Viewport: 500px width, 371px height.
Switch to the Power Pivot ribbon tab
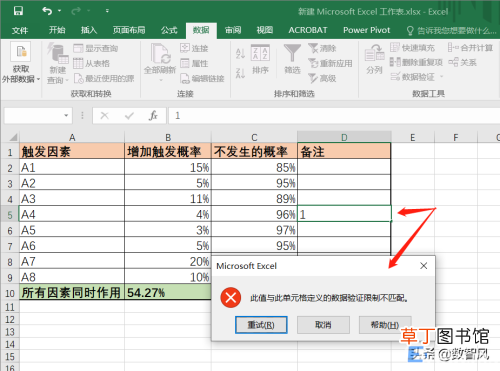[366, 30]
